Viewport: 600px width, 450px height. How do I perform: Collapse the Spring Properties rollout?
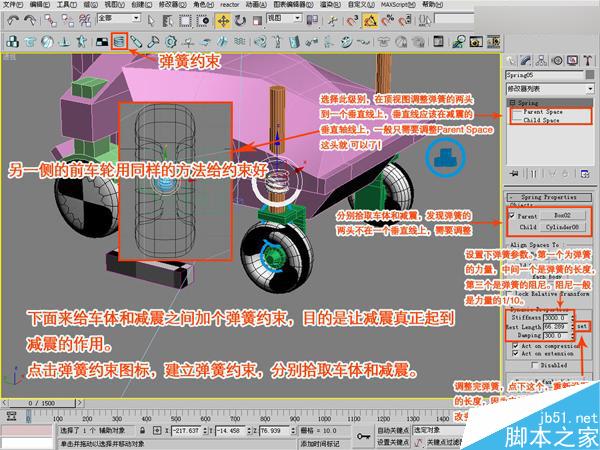pos(548,197)
